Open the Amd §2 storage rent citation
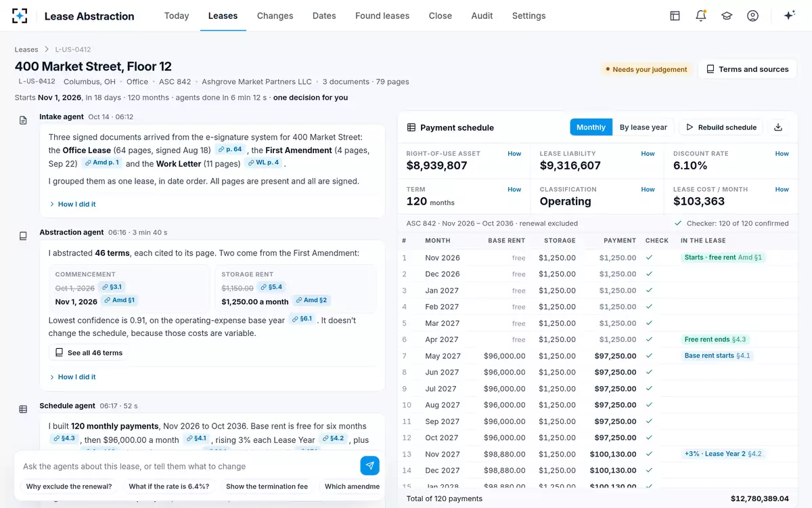Viewport: 812px width, 508px height. tap(311, 301)
